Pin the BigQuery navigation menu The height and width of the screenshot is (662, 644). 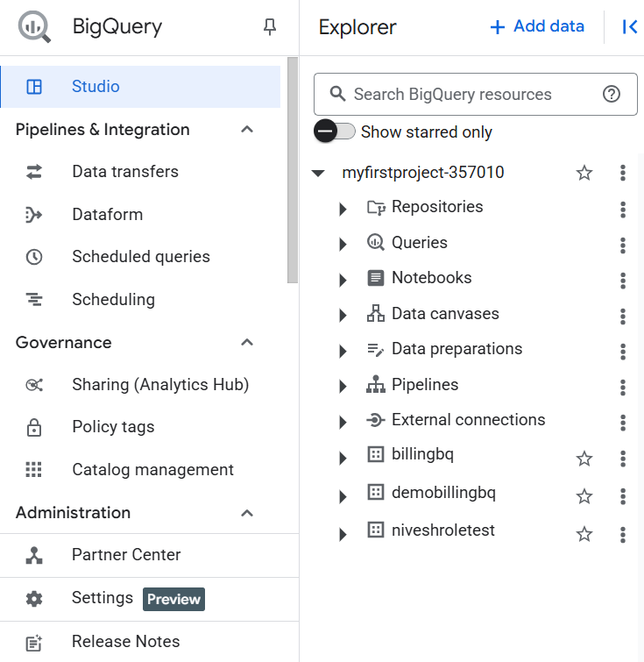[x=270, y=28]
